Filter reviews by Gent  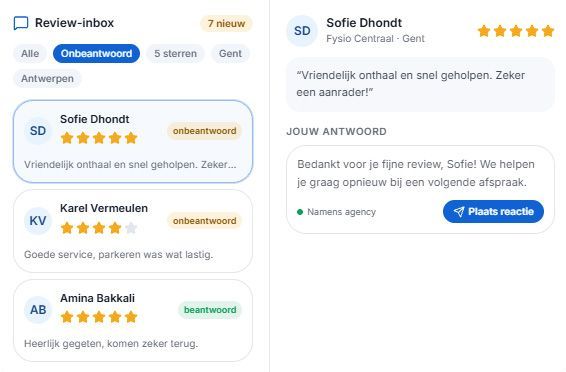pyautogui.click(x=230, y=53)
